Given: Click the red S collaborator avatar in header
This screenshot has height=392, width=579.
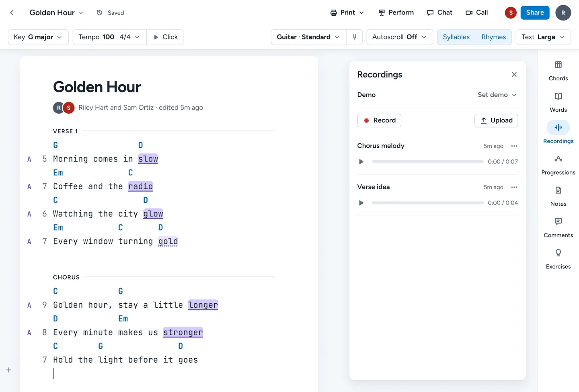Looking at the screenshot, I should pos(511,13).
